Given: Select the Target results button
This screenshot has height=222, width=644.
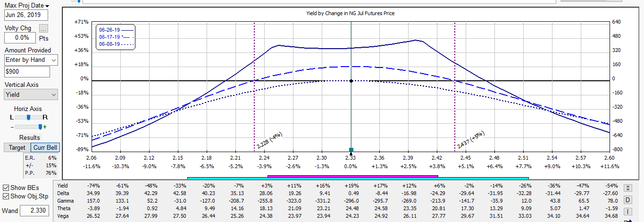Looking at the screenshot, I should point(17,147).
